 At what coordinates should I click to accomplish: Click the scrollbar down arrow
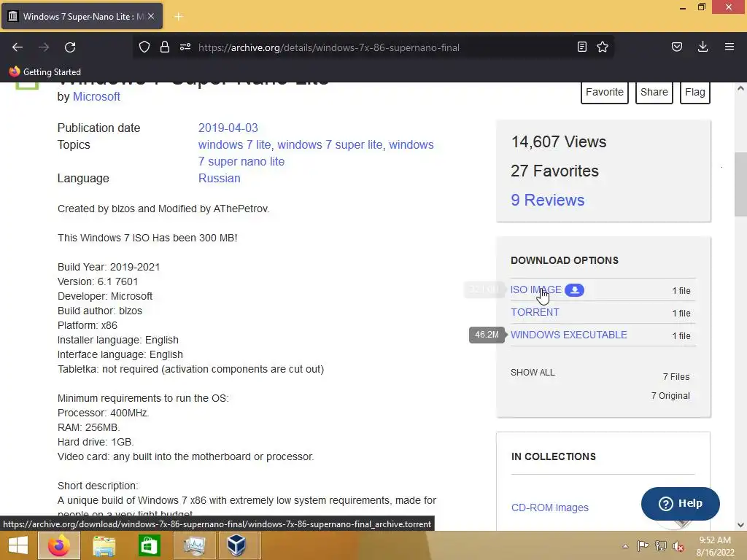pyautogui.click(x=740, y=525)
